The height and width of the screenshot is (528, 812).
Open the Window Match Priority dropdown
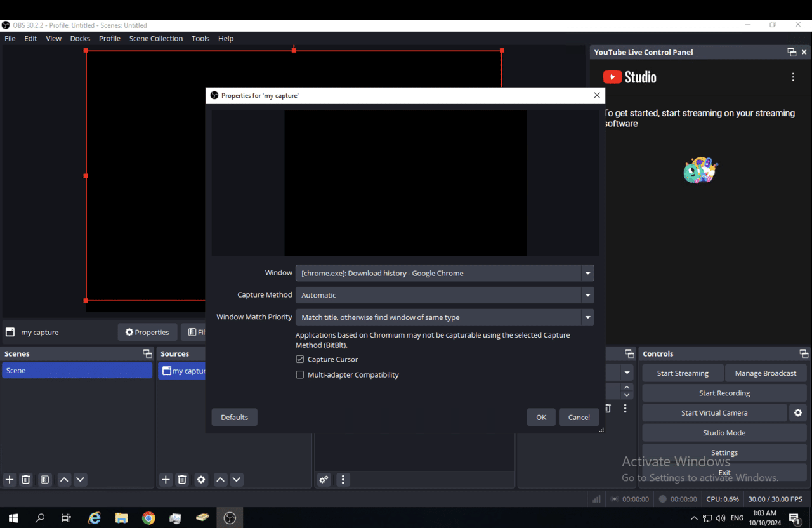tap(587, 317)
